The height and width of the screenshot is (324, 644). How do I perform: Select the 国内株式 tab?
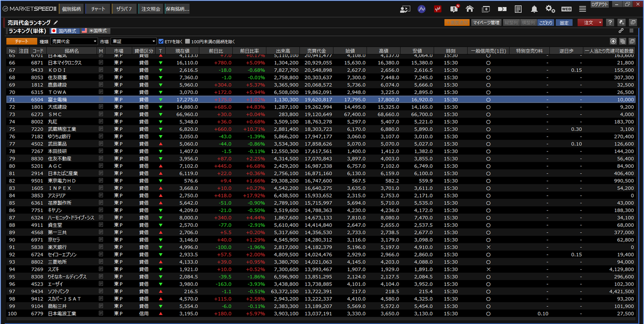click(64, 31)
